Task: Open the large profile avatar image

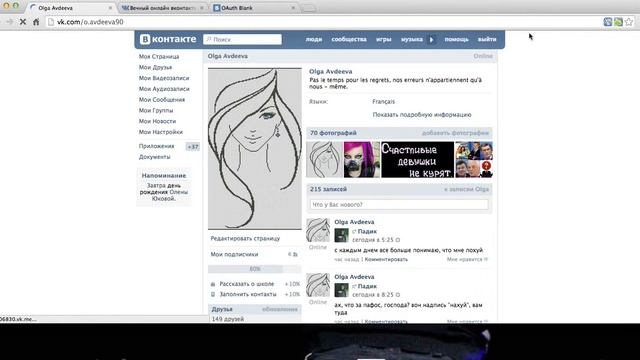Action: [x=255, y=149]
